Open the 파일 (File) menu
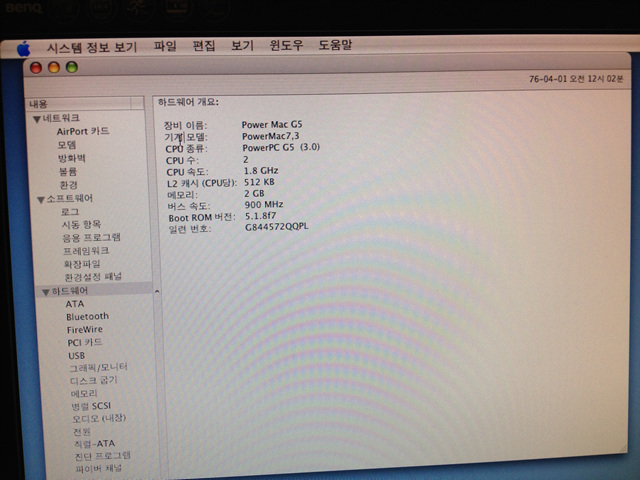Image resolution: width=640 pixels, height=480 pixels. pyautogui.click(x=165, y=46)
